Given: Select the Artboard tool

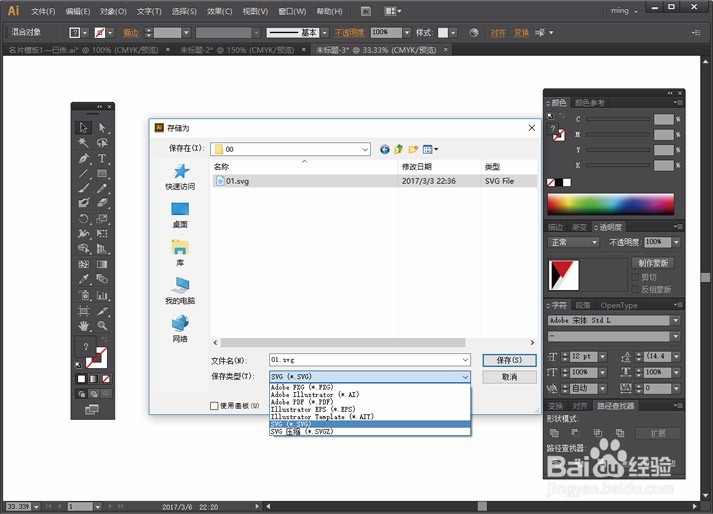Looking at the screenshot, I should point(83,311).
